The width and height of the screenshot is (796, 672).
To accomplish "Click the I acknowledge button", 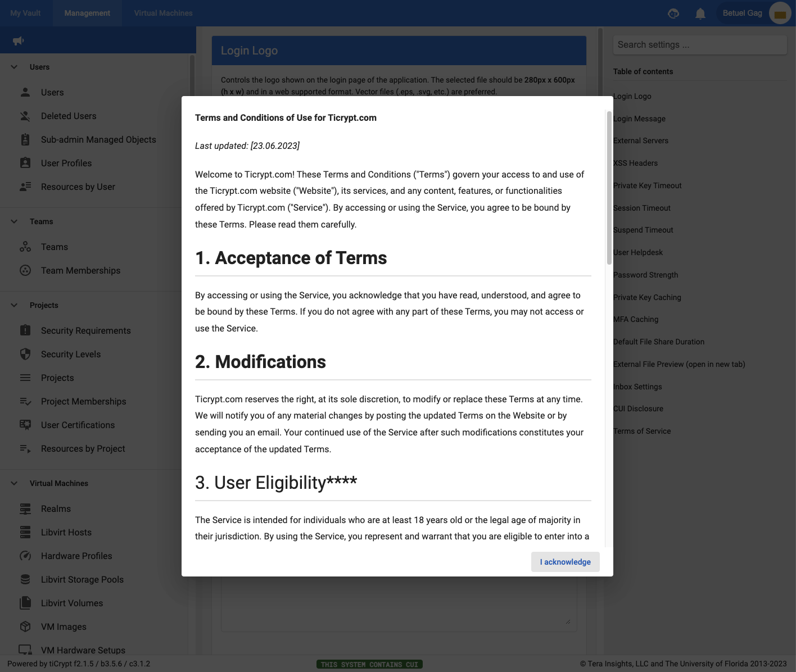I will click(x=565, y=562).
